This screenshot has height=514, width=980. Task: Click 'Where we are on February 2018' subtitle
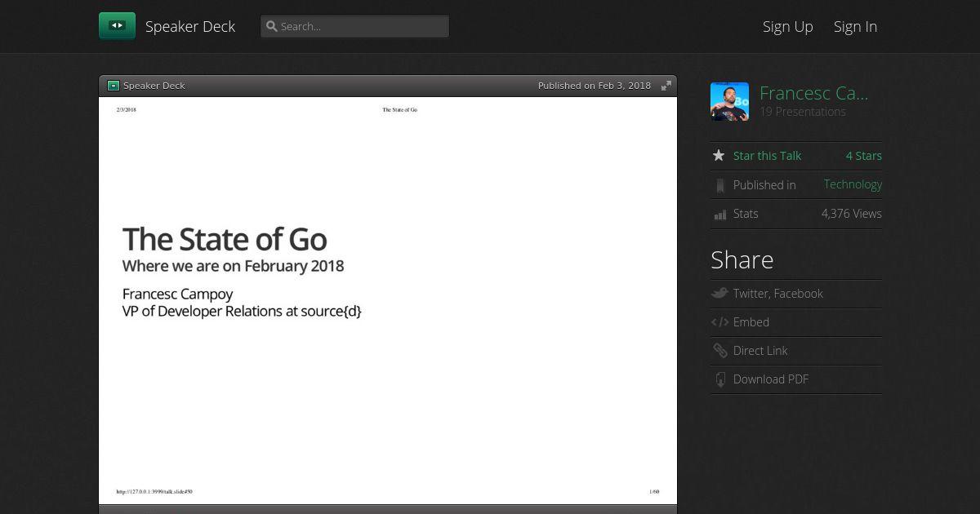(x=233, y=266)
